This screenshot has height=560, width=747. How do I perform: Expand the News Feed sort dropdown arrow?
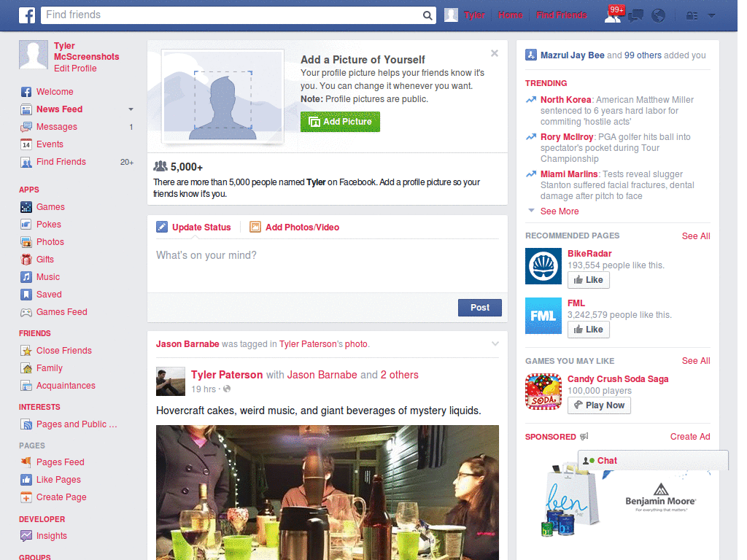pyautogui.click(x=131, y=109)
